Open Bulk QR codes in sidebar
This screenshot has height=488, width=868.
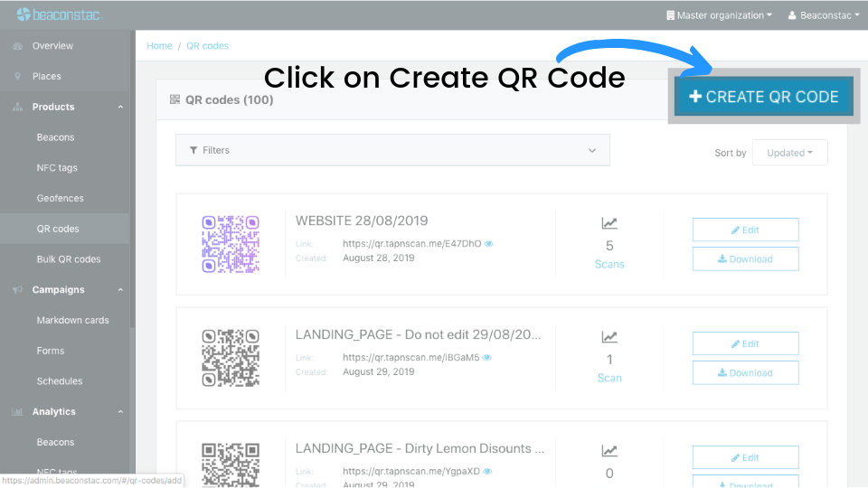pyautogui.click(x=69, y=259)
